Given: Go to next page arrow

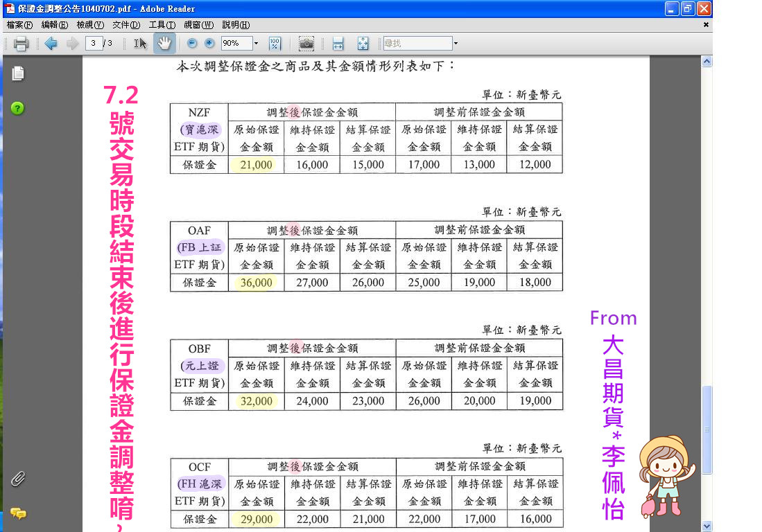Looking at the screenshot, I should (72, 44).
